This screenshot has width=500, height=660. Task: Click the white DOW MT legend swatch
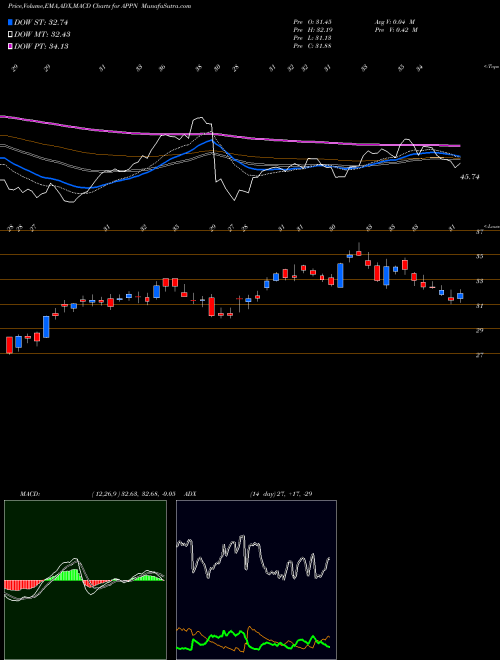point(11,35)
